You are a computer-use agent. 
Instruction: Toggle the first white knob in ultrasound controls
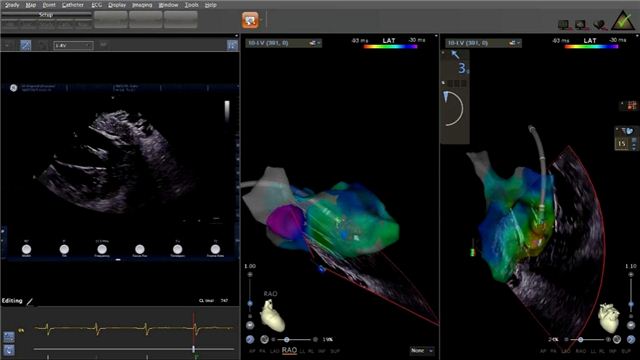(x=27, y=249)
